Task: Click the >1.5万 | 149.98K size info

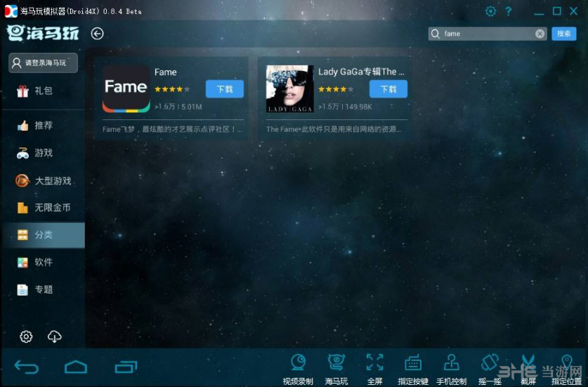Action: click(345, 107)
